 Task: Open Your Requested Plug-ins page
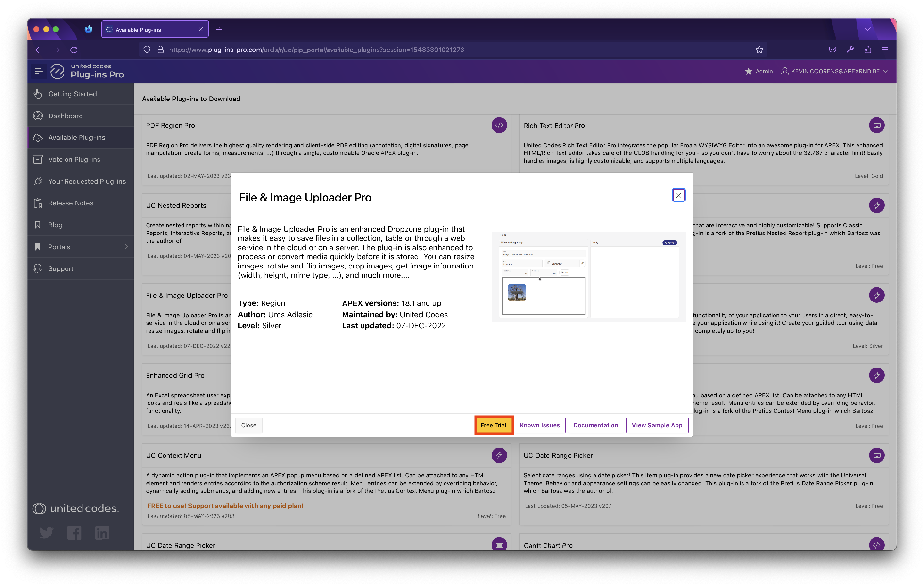click(x=81, y=181)
